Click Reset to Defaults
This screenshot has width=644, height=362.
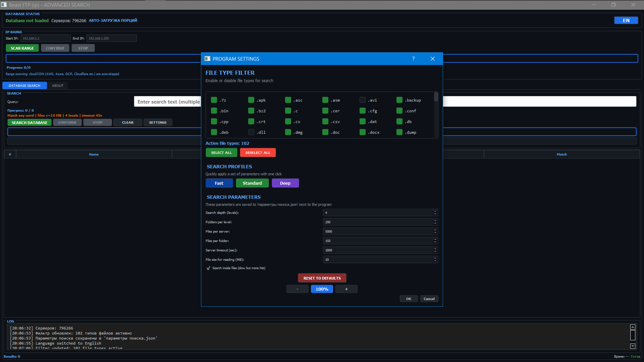pos(322,278)
